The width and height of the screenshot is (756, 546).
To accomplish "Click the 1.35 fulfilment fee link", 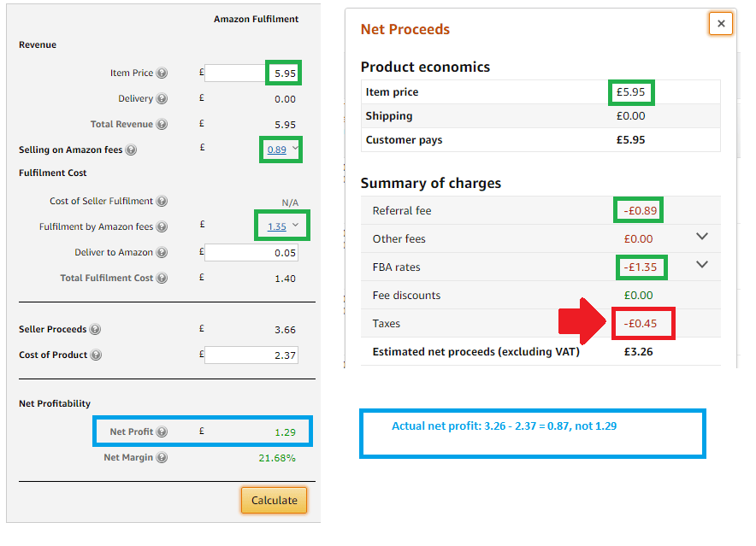I will click(x=278, y=225).
